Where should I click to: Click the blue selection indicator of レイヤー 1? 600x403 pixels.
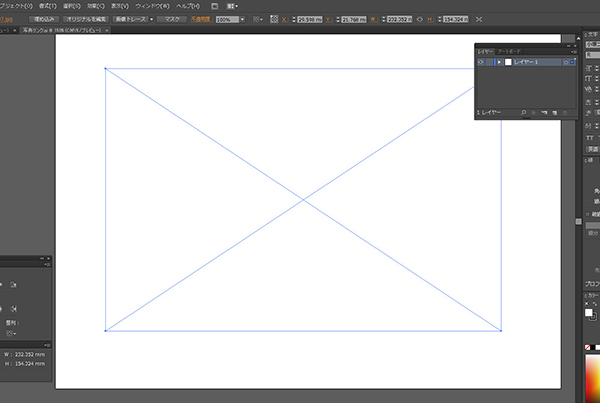point(572,62)
